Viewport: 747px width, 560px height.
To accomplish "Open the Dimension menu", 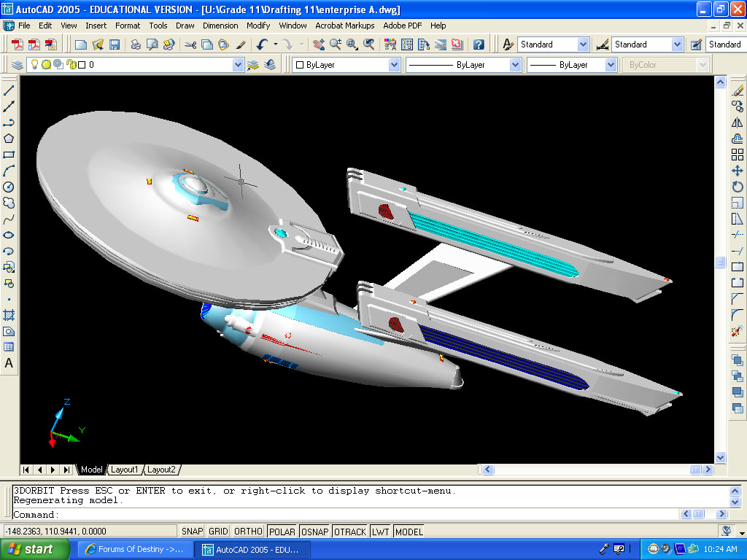I will coord(220,26).
